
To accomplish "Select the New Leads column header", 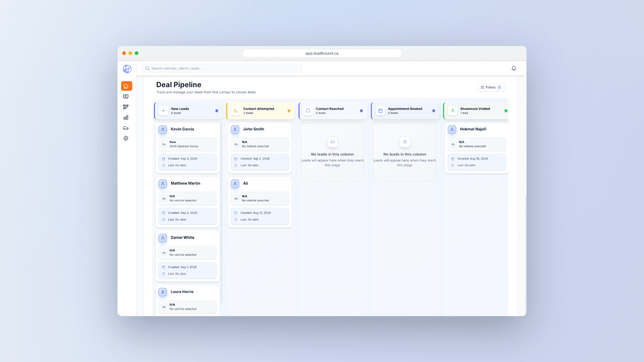I will coord(188,111).
